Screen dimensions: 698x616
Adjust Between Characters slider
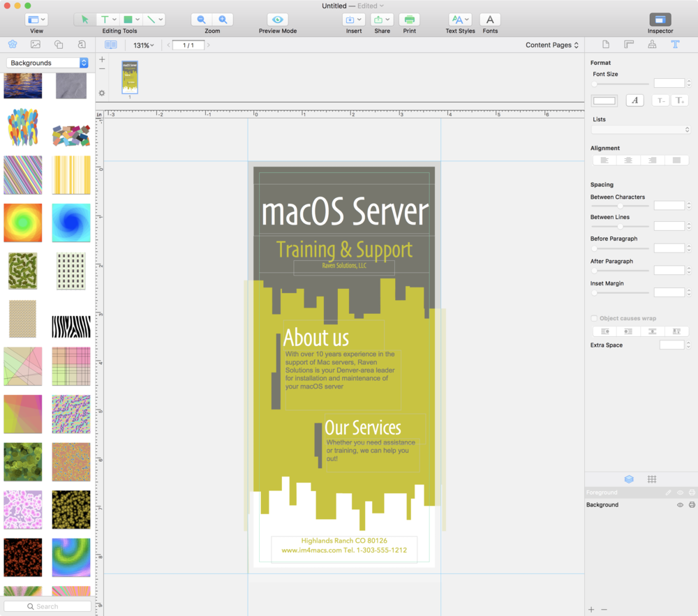point(620,206)
